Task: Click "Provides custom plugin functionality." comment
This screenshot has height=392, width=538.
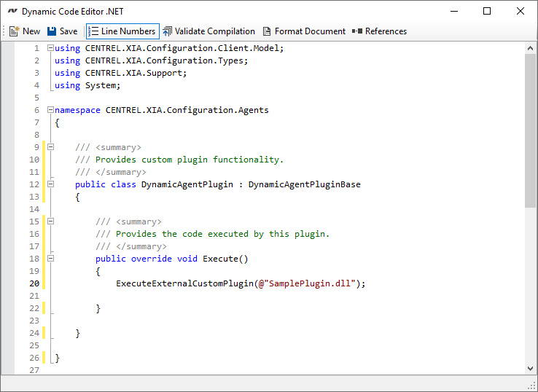Action: coord(190,160)
